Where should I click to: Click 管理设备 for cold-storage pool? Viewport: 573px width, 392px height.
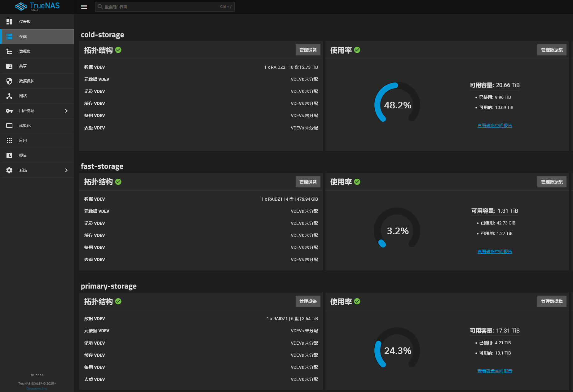coord(308,50)
